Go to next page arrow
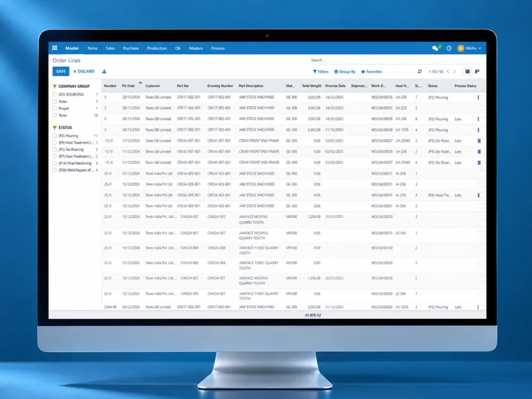This screenshot has height=399, width=532. (x=455, y=71)
